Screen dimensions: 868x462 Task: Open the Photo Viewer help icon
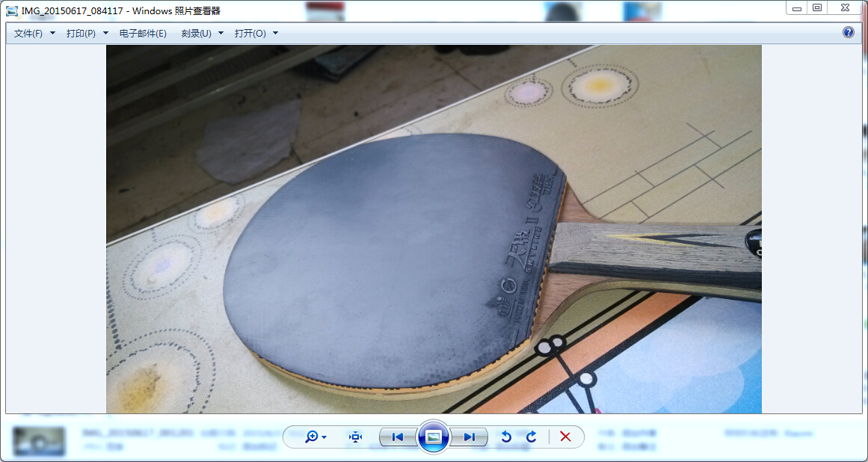pyautogui.click(x=848, y=32)
